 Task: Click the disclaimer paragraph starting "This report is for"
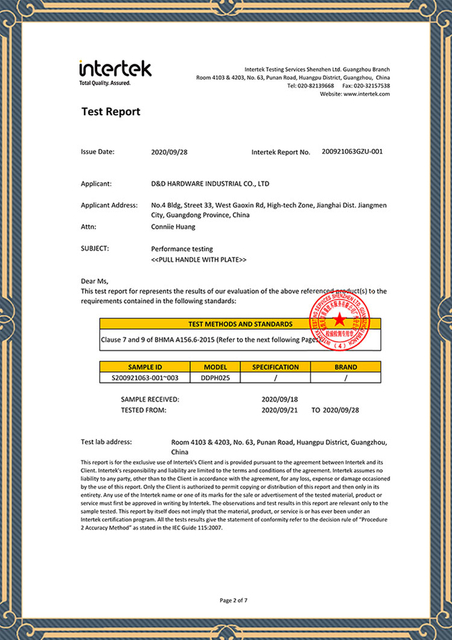tap(235, 495)
